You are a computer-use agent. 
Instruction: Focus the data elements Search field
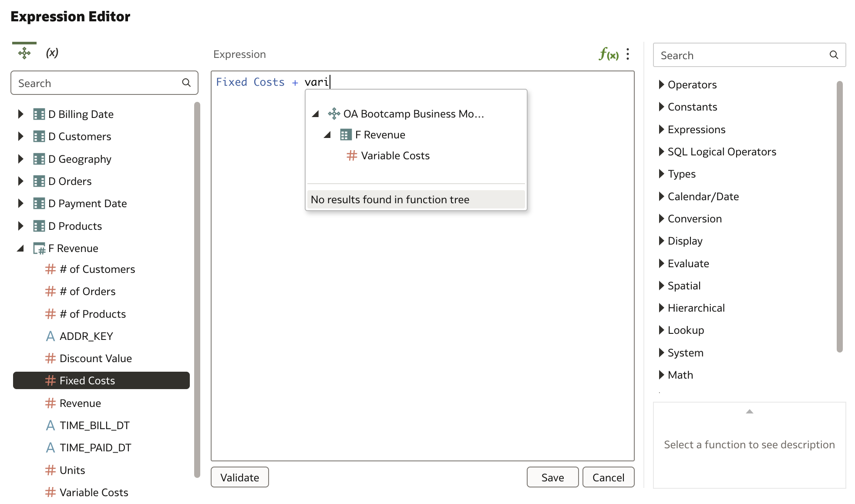pyautogui.click(x=104, y=83)
